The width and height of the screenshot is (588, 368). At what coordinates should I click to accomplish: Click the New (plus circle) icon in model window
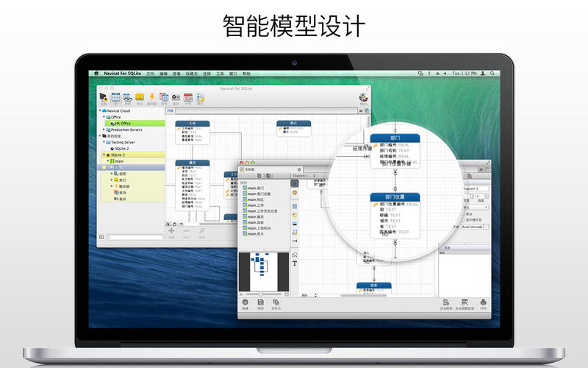(x=245, y=302)
